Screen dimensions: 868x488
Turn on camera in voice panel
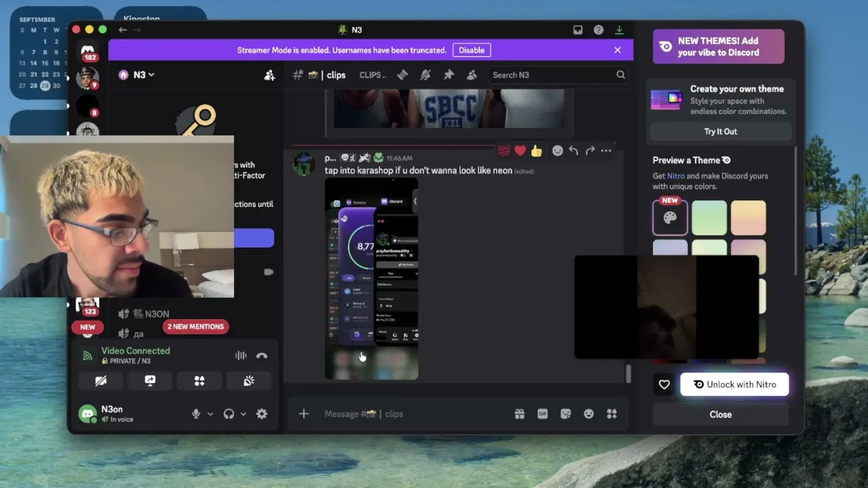(101, 381)
